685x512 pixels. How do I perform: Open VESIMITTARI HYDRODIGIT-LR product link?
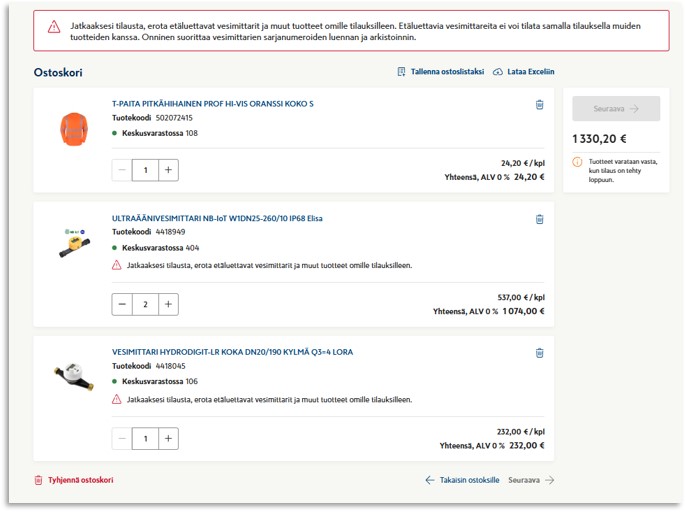(232, 352)
